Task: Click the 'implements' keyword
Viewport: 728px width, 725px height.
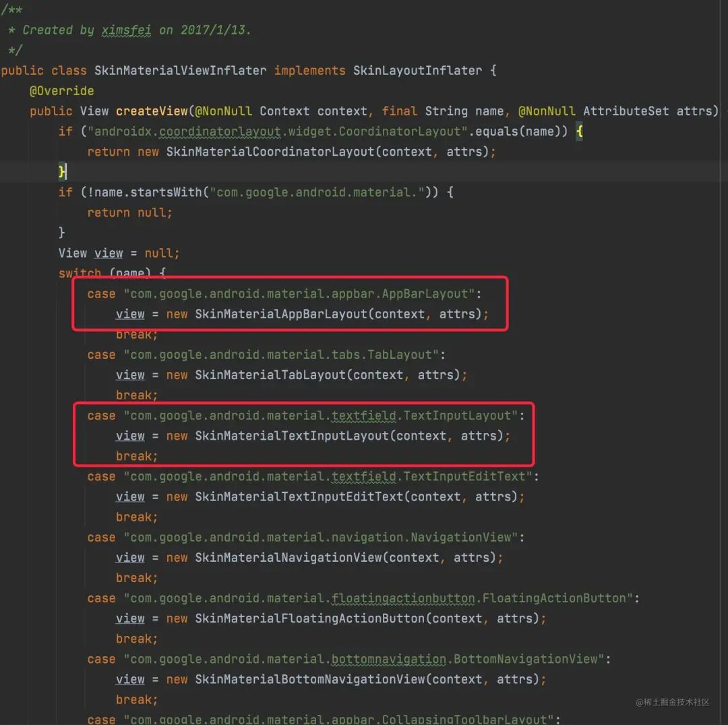Action: pyautogui.click(x=309, y=71)
